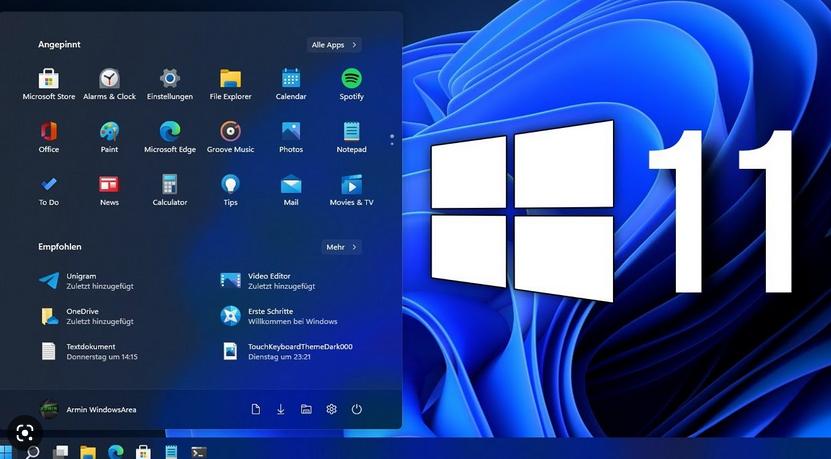Open the Tips app

click(x=231, y=191)
